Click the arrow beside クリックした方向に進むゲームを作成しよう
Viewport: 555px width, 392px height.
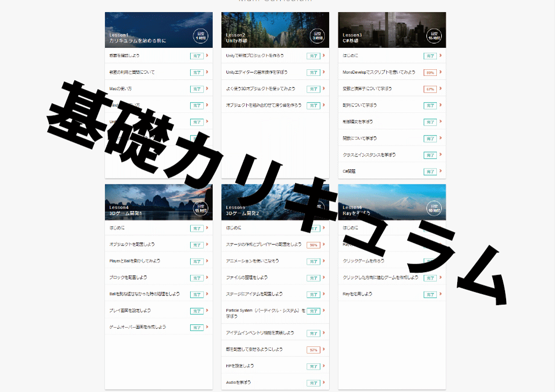pos(440,277)
